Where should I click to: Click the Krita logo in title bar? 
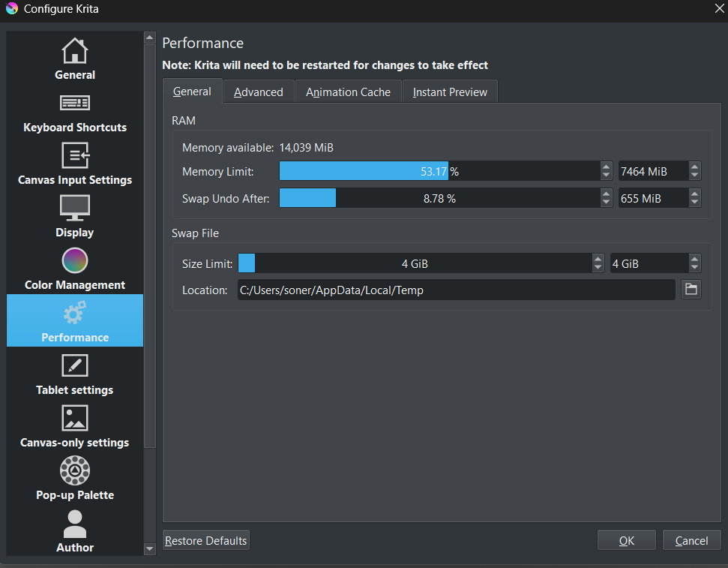pos(11,8)
